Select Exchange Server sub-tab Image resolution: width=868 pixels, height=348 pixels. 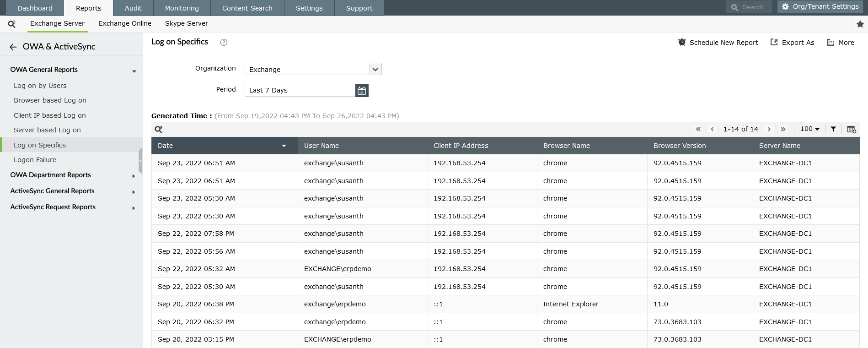(x=57, y=23)
